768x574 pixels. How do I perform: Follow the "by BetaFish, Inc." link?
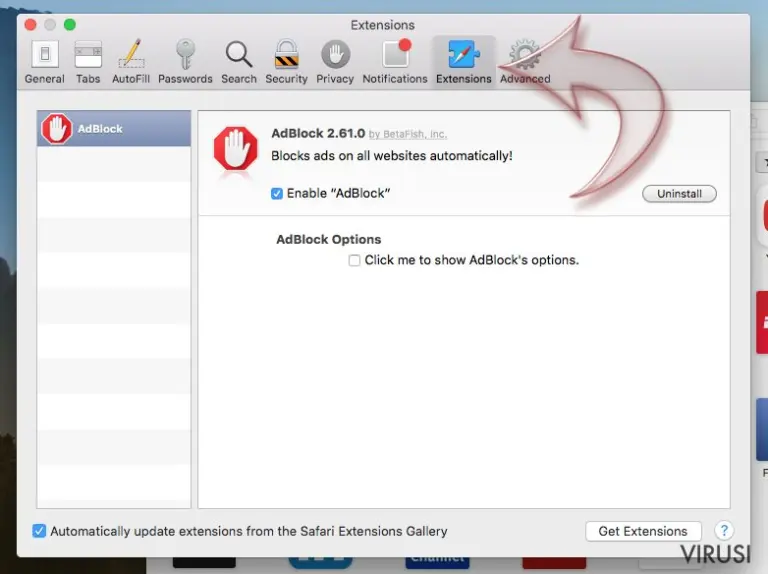(408, 134)
